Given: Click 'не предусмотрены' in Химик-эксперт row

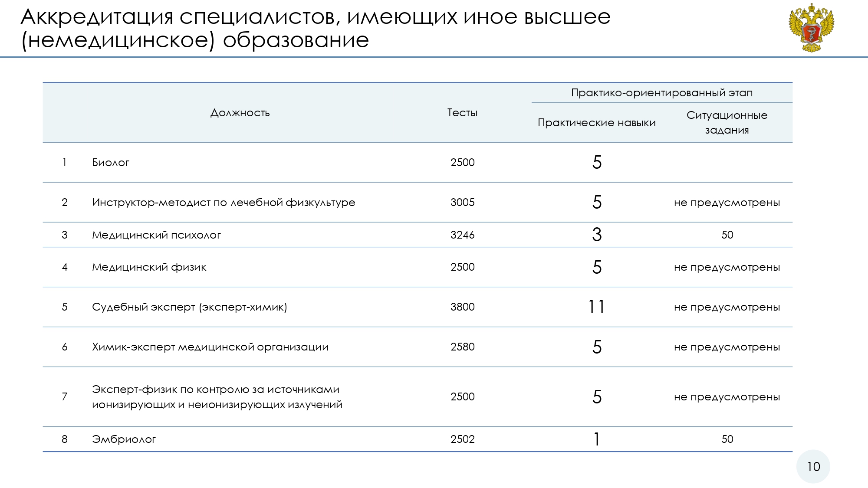Looking at the screenshot, I should pyautogui.click(x=727, y=347).
